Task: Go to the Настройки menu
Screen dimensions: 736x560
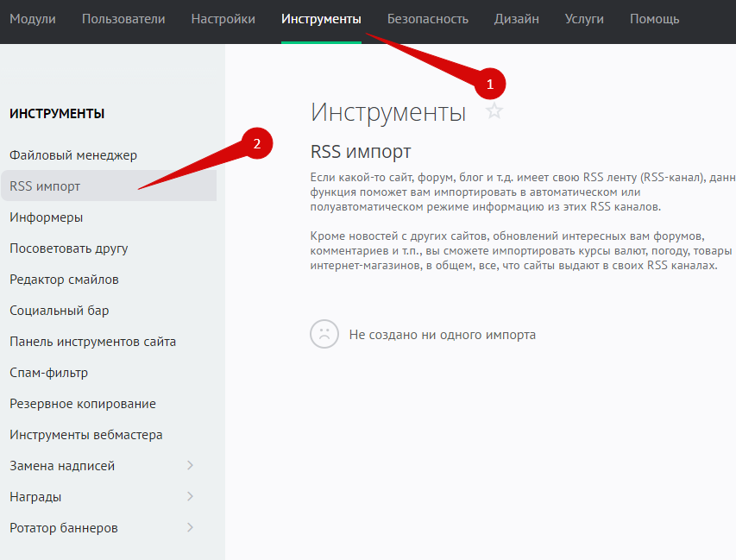Action: tap(223, 19)
